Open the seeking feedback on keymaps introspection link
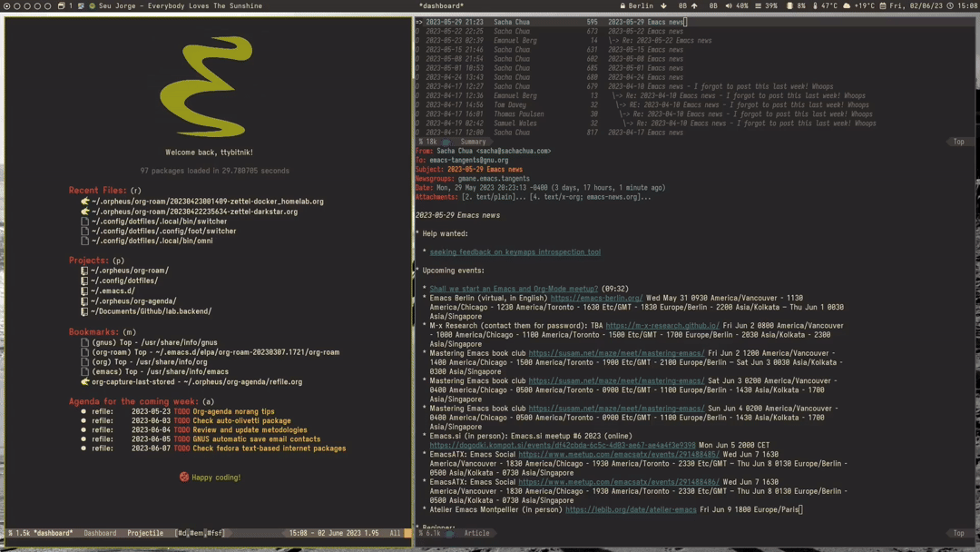This screenshot has width=980, height=552. pos(514,251)
